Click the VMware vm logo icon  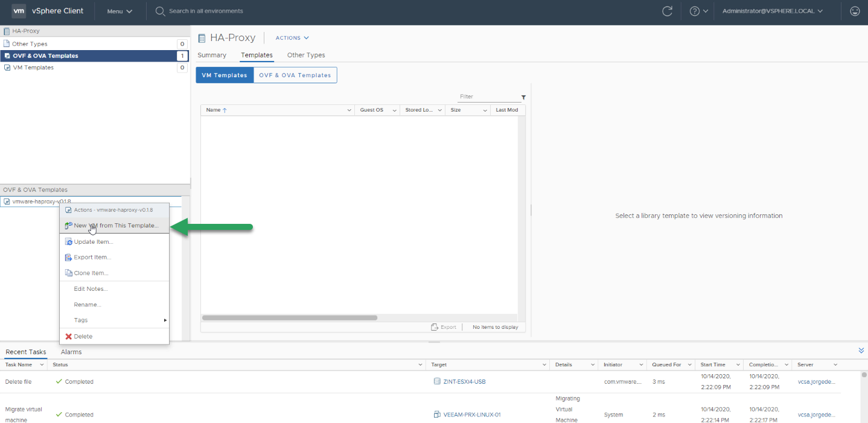click(x=19, y=11)
